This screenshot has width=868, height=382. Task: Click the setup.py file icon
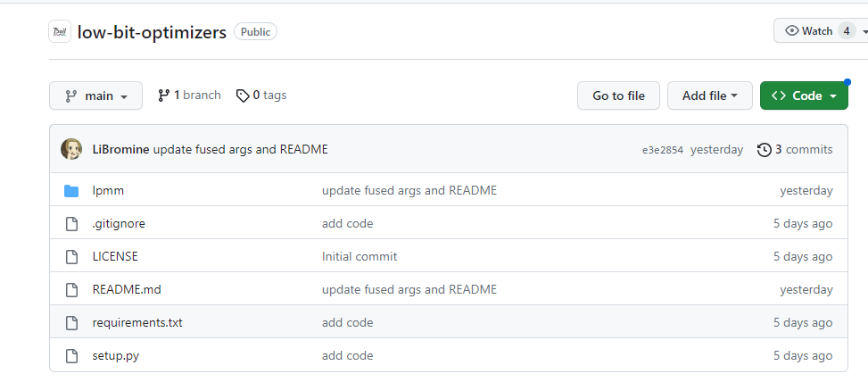coord(71,355)
